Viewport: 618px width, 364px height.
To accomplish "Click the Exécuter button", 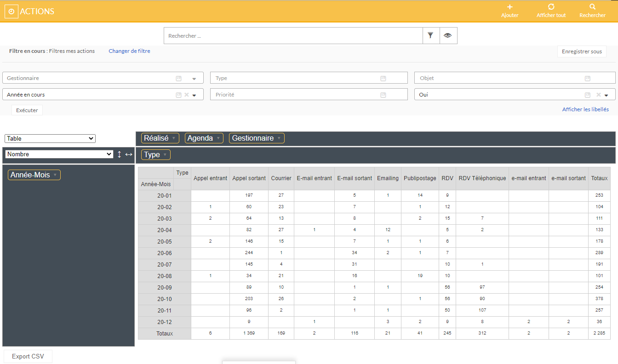I will click(27, 110).
